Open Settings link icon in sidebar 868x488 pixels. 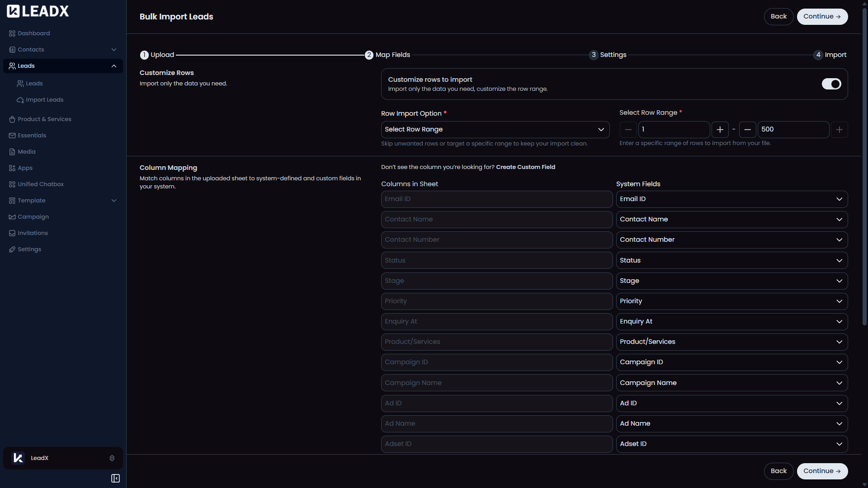(x=12, y=249)
